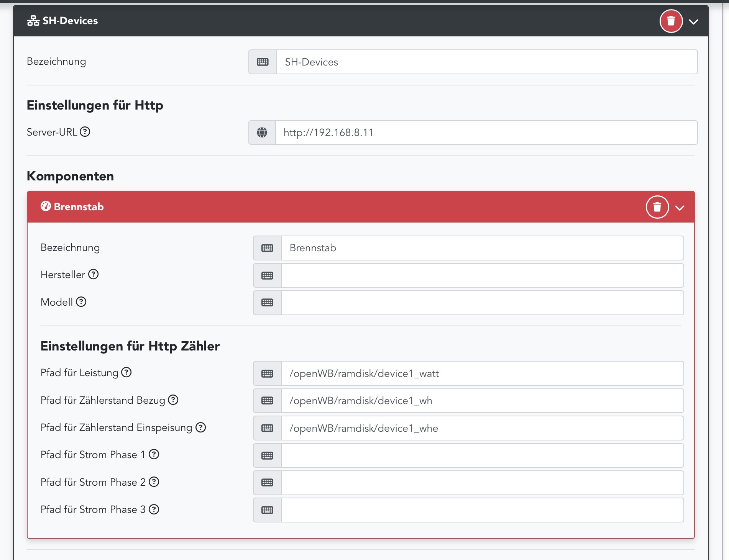Focus the SH-Devices Bezeichnung input field
729x560 pixels.
coord(487,62)
